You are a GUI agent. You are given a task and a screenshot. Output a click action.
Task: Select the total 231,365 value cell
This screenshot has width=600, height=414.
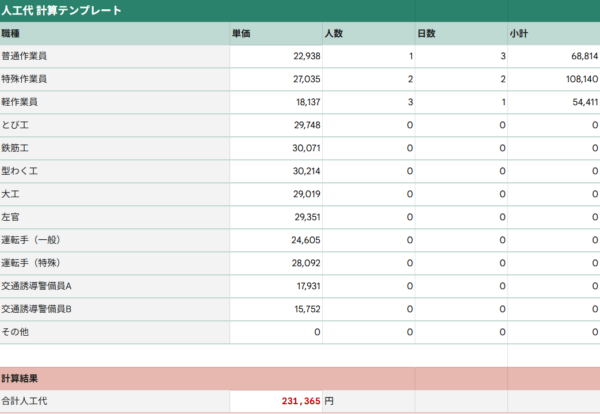(275, 401)
